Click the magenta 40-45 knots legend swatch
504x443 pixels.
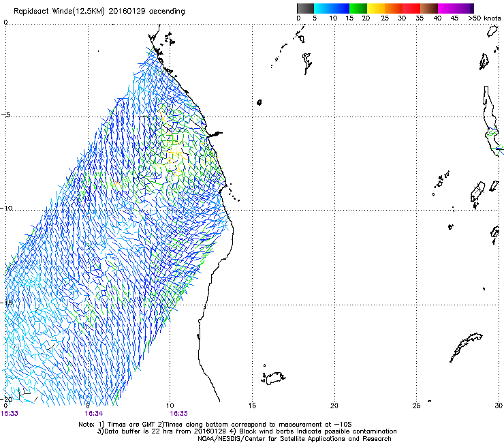447,8
